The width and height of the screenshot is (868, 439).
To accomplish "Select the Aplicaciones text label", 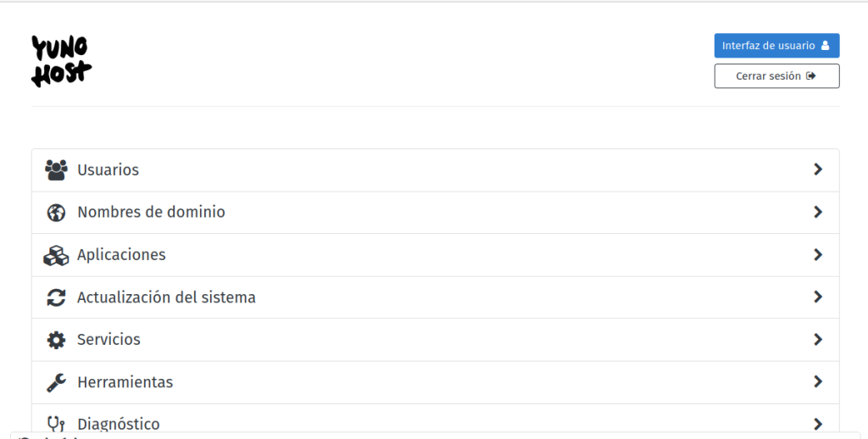I will pyautogui.click(x=121, y=254).
